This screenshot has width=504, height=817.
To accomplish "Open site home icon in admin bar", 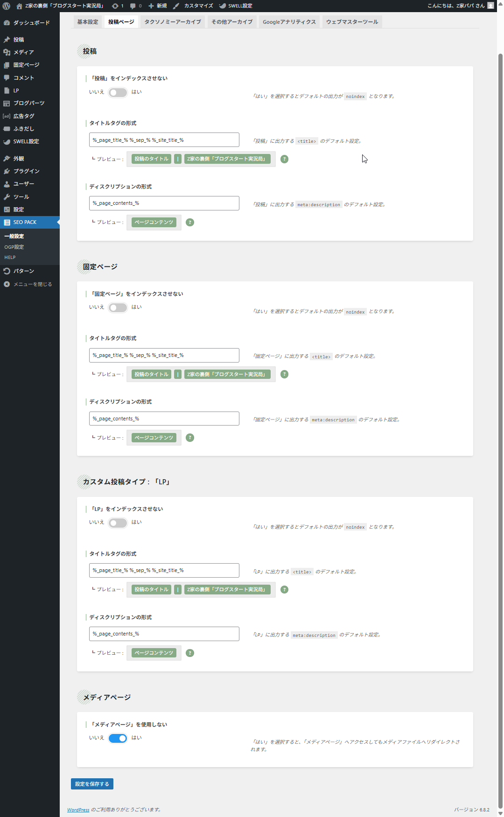I will click(x=19, y=6).
